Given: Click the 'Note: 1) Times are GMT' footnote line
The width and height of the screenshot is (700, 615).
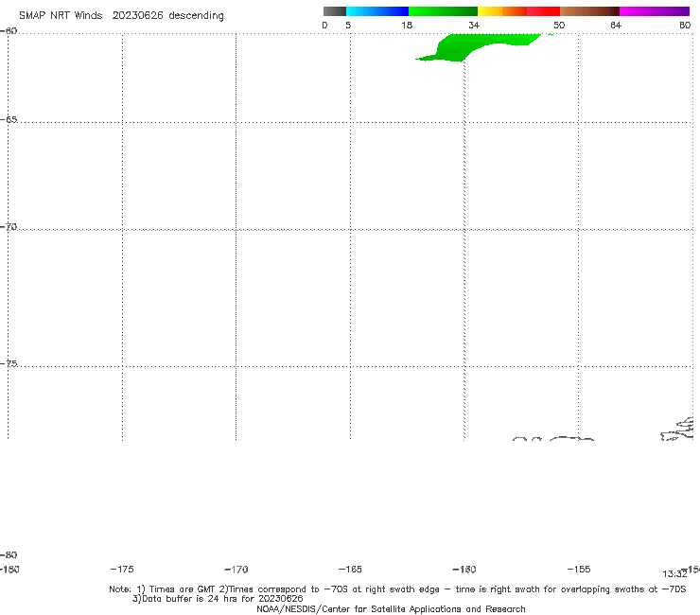Looking at the screenshot, I should click(x=397, y=589).
